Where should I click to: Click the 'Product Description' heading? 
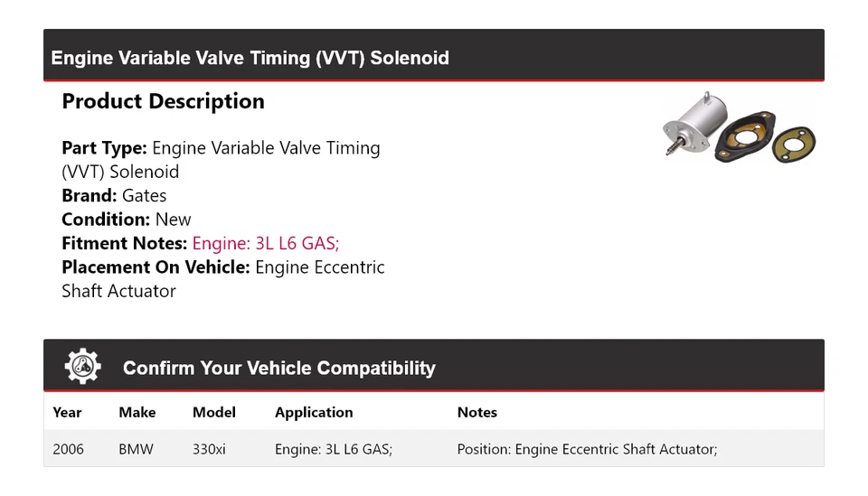[x=163, y=101]
